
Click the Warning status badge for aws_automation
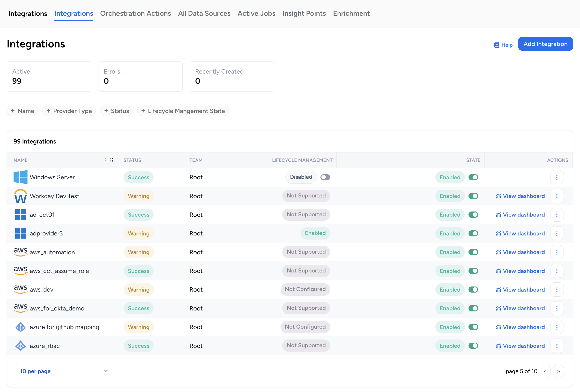click(x=139, y=252)
